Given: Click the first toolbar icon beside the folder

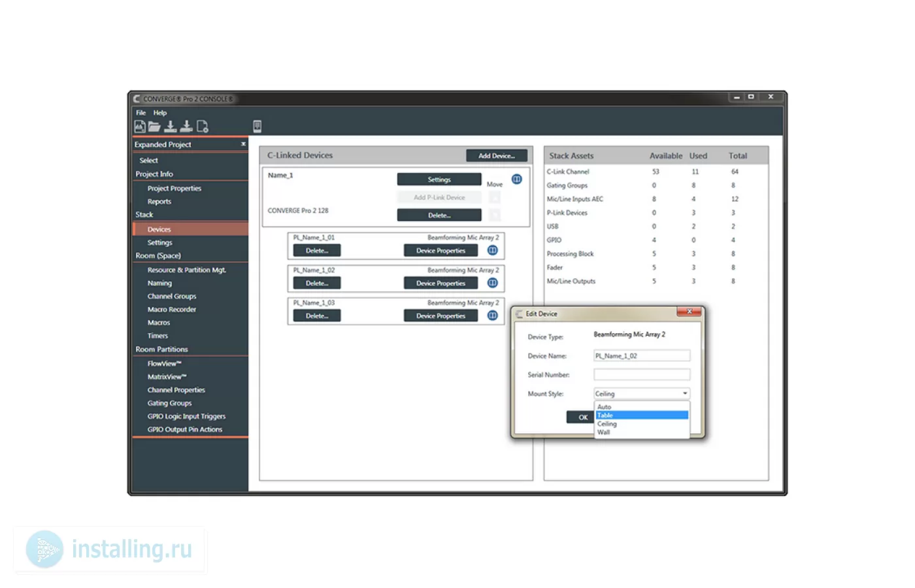Looking at the screenshot, I should pyautogui.click(x=140, y=126).
